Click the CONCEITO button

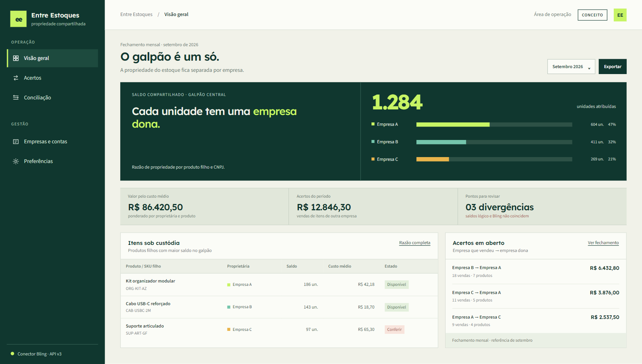593,15
